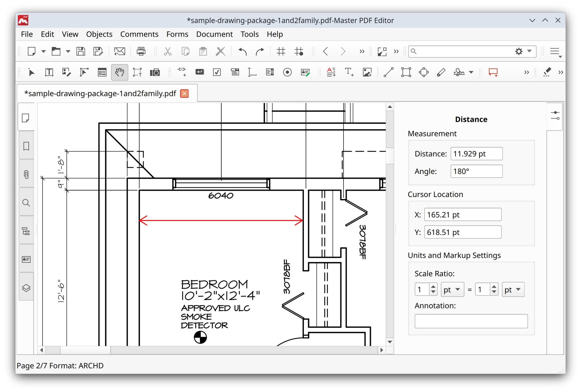Show the Attachments paperclip panel
581x392 pixels.
click(x=26, y=174)
